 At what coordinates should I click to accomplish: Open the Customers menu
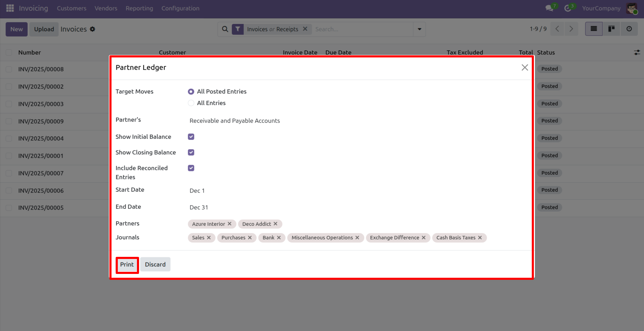coord(71,8)
